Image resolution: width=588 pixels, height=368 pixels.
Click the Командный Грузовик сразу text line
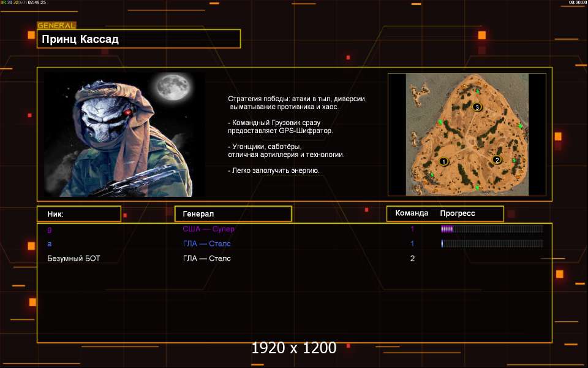click(274, 123)
